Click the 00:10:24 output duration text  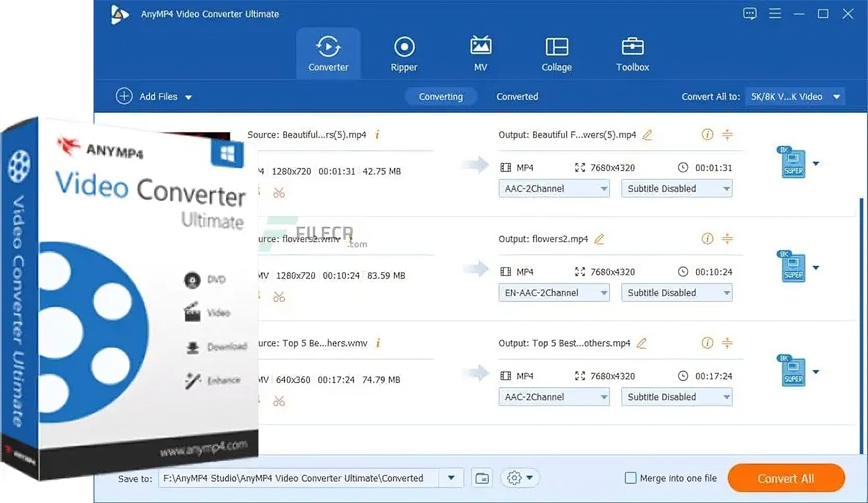pos(714,272)
